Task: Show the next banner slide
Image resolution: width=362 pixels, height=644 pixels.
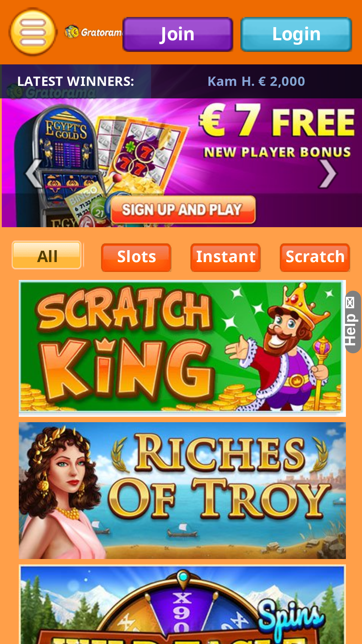Action: point(328,174)
